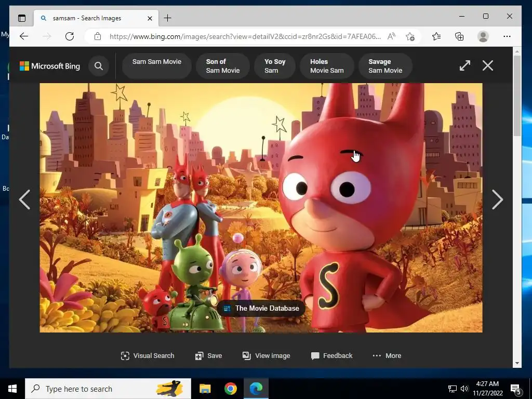Minimize the Edge window

click(x=462, y=16)
